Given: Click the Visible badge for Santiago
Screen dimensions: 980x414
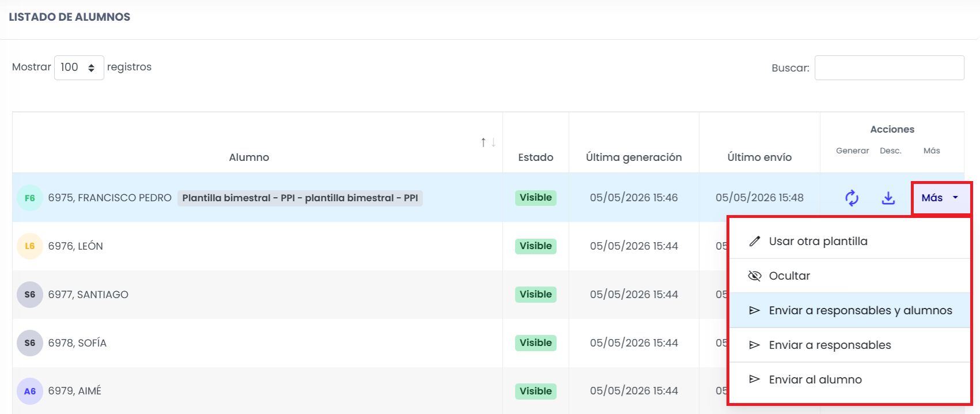Looking at the screenshot, I should pos(536,295).
